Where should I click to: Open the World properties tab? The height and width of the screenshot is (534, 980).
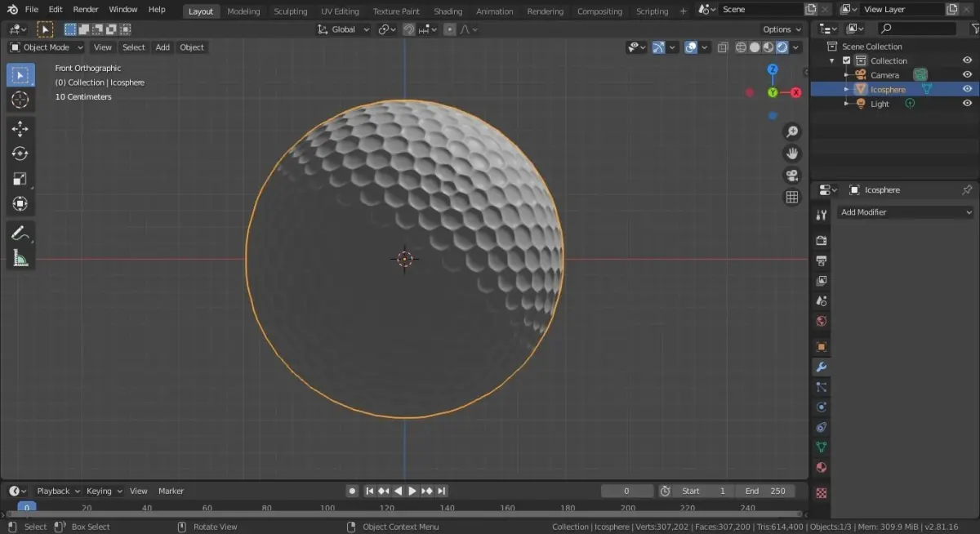(822, 322)
